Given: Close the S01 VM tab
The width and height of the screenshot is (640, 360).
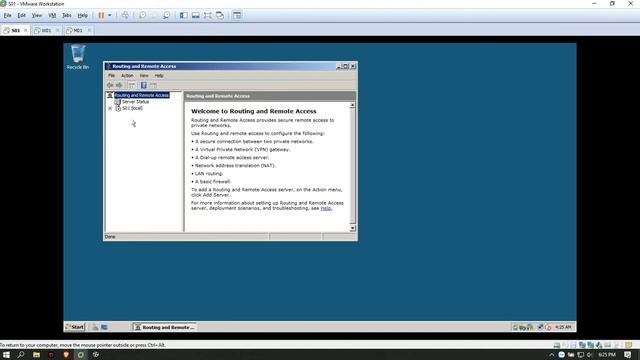Looking at the screenshot, I should click(x=25, y=30).
